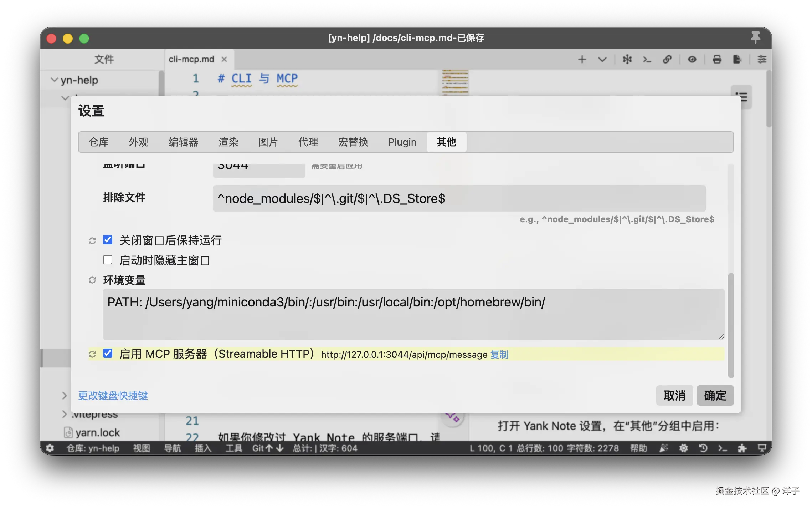The height and width of the screenshot is (508, 812).
Task: Switch to the 图片 settings tab
Action: [268, 142]
